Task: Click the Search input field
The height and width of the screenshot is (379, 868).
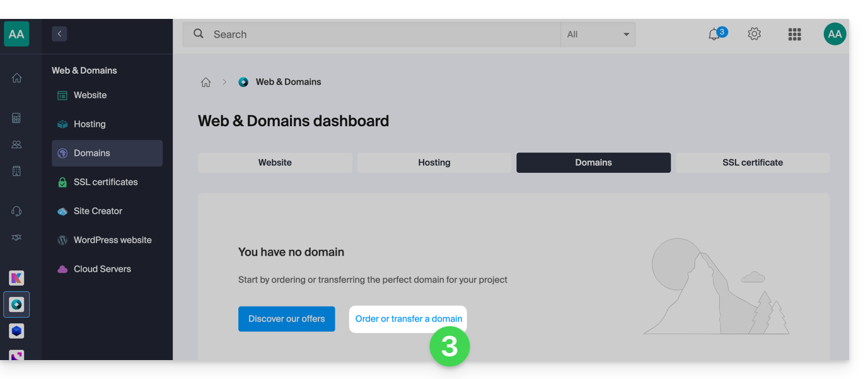Action: [378, 35]
